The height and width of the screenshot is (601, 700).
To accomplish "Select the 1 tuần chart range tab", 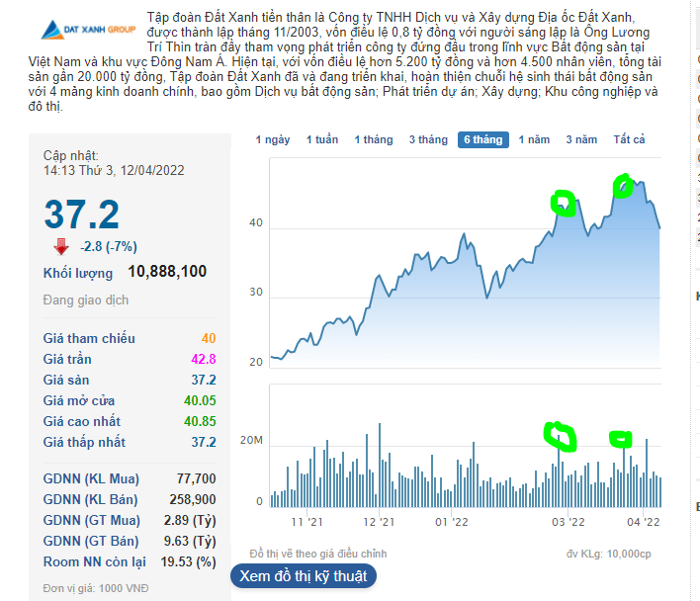I will point(322,139).
